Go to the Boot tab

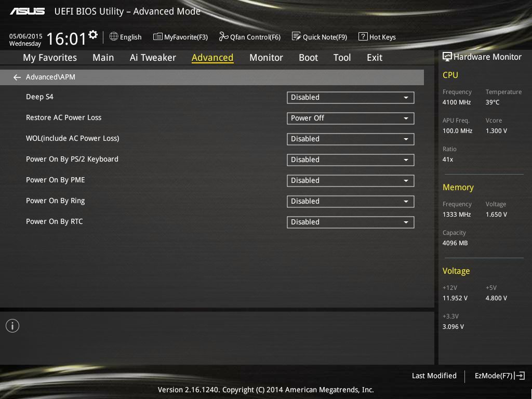point(308,58)
